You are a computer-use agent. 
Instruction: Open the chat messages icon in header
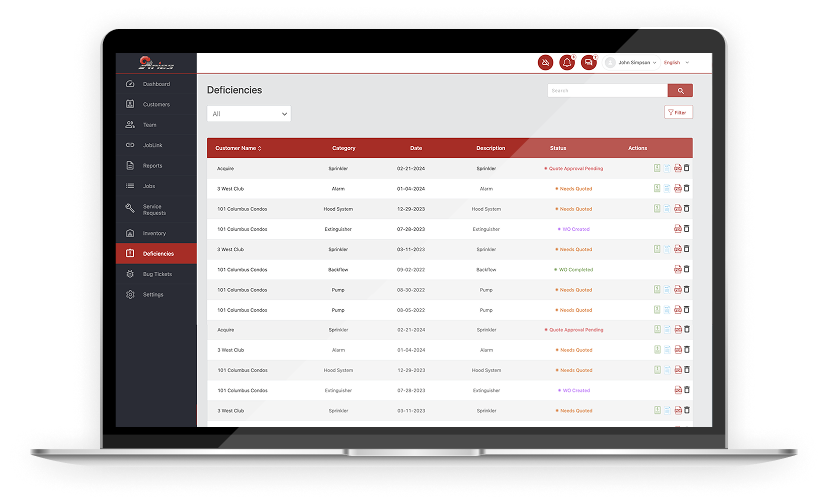tap(588, 62)
